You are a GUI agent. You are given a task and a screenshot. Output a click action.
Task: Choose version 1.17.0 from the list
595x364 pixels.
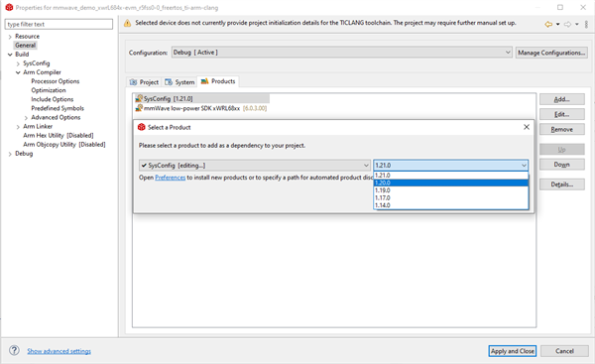click(x=451, y=197)
